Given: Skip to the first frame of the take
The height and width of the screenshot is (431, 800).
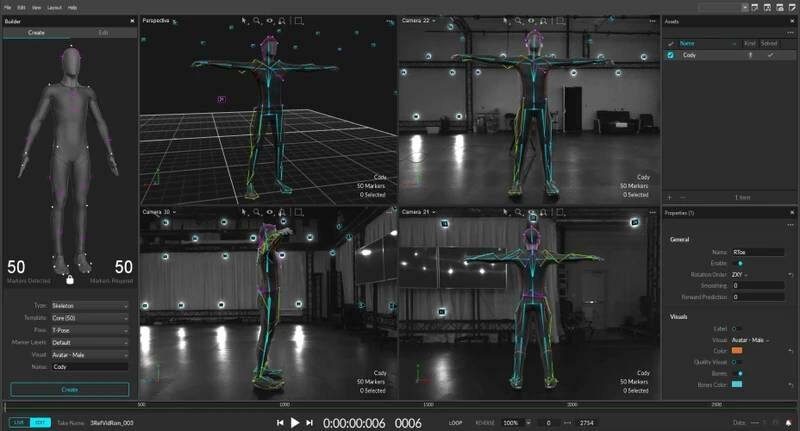Looking at the screenshot, I should click(280, 423).
